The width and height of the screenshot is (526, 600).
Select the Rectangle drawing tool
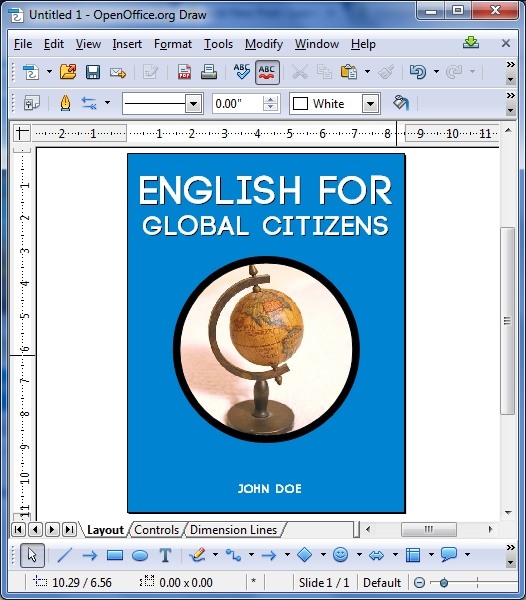tap(114, 555)
